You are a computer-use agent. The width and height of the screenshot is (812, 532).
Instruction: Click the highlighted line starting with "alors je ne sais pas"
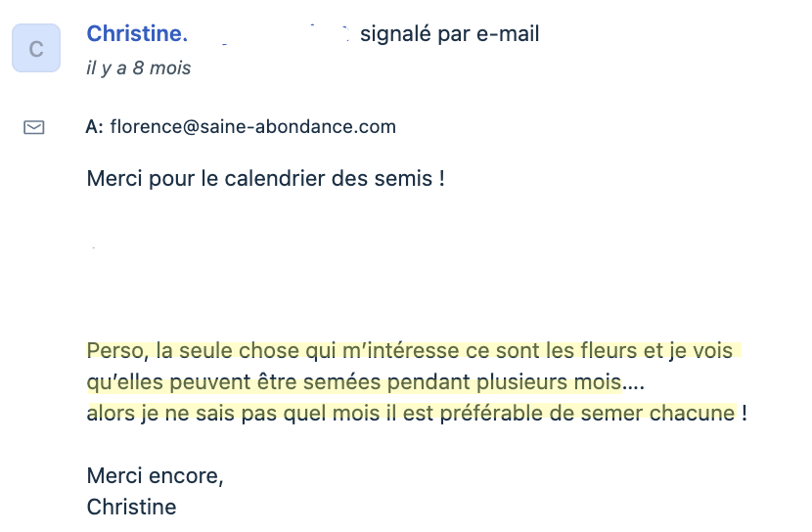coord(417,414)
